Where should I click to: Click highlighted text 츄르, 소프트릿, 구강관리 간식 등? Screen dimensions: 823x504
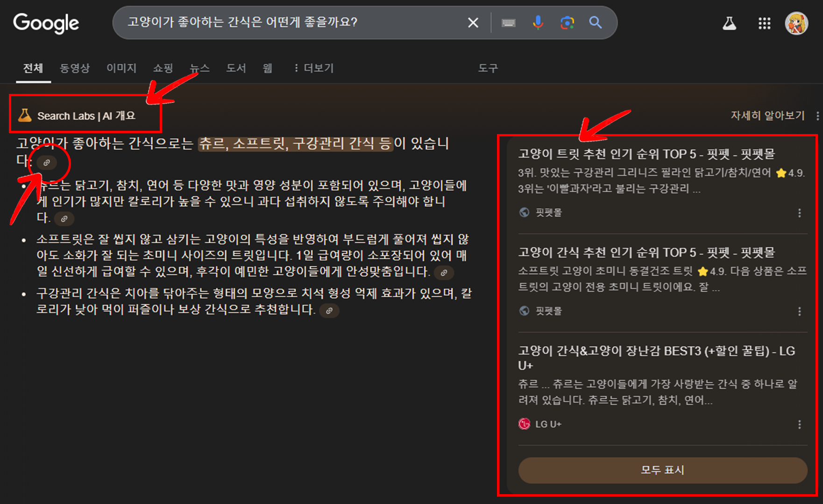coord(296,143)
